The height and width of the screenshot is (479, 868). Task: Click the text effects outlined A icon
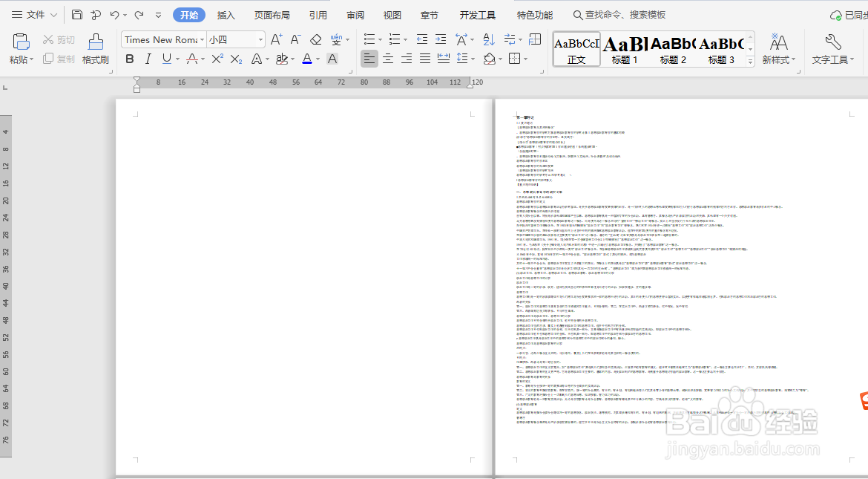pyautogui.click(x=256, y=59)
